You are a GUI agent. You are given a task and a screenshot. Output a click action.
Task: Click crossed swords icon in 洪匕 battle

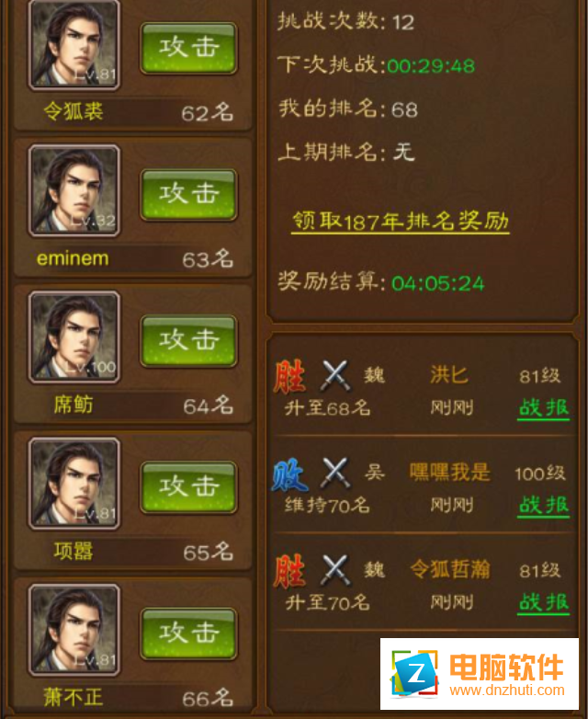pyautogui.click(x=335, y=376)
